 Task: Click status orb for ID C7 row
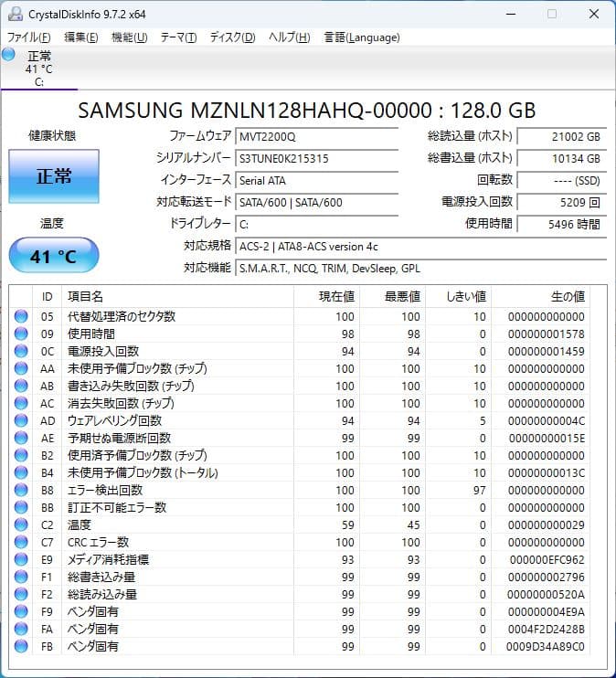(x=21, y=542)
